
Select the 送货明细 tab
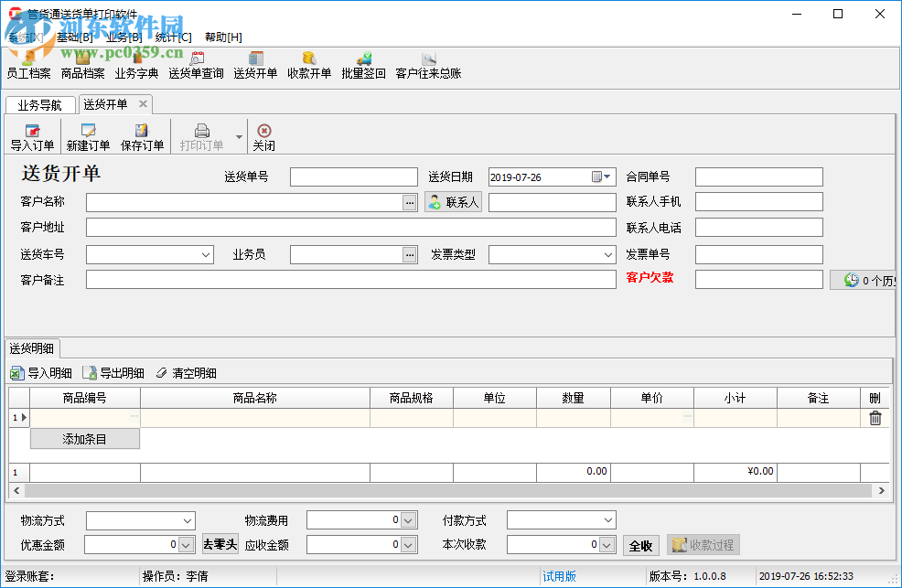pyautogui.click(x=32, y=348)
